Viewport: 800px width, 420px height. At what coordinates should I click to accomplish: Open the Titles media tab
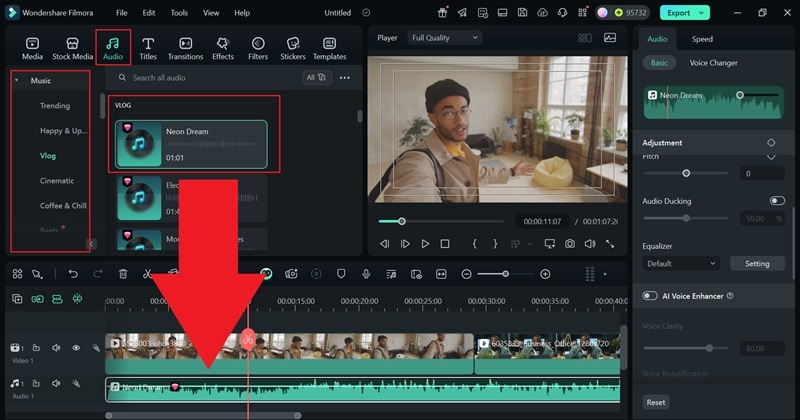(148, 48)
